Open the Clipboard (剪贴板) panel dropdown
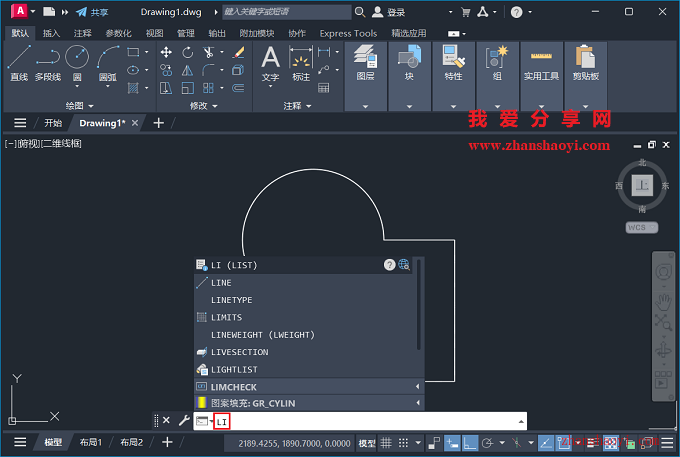 click(x=585, y=106)
